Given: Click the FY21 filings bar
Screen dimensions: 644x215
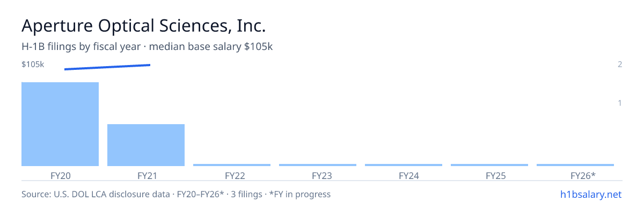Looking at the screenshot, I should click(146, 145).
